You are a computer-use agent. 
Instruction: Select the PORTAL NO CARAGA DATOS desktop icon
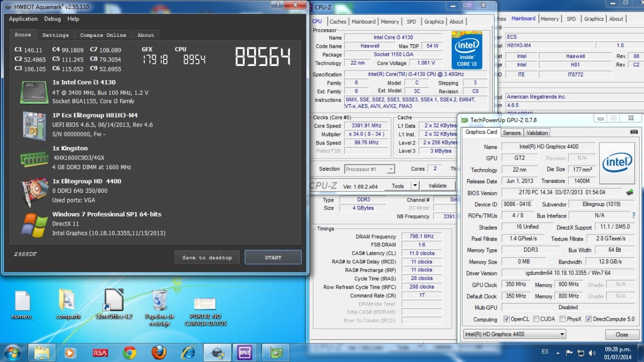click(x=205, y=311)
